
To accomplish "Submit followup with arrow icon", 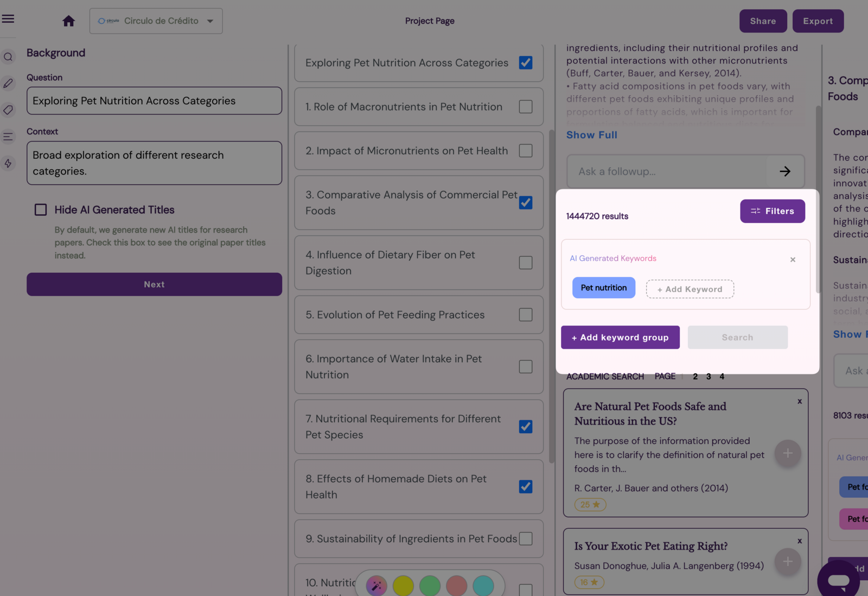I will click(785, 171).
